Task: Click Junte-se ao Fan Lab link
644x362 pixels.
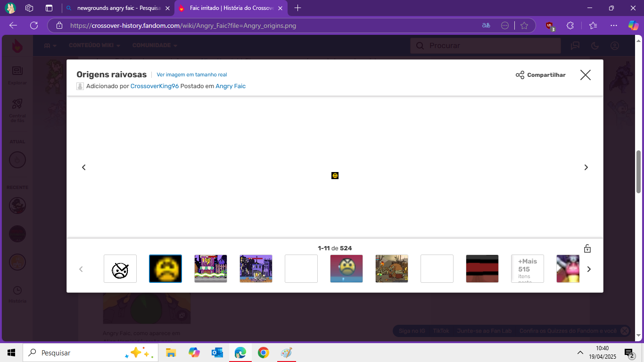Action: 484,331
